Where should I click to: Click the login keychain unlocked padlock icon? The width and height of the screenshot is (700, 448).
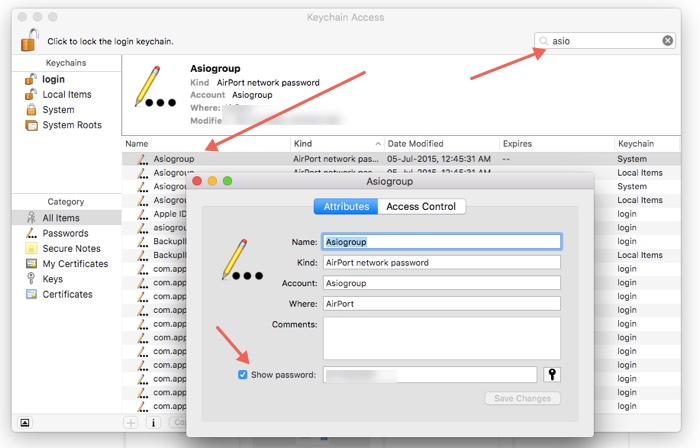coord(31,79)
